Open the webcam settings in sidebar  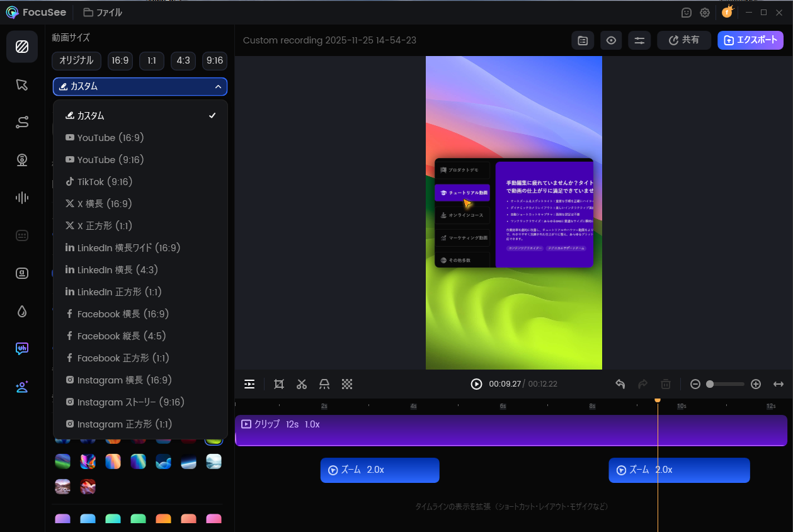click(x=22, y=160)
